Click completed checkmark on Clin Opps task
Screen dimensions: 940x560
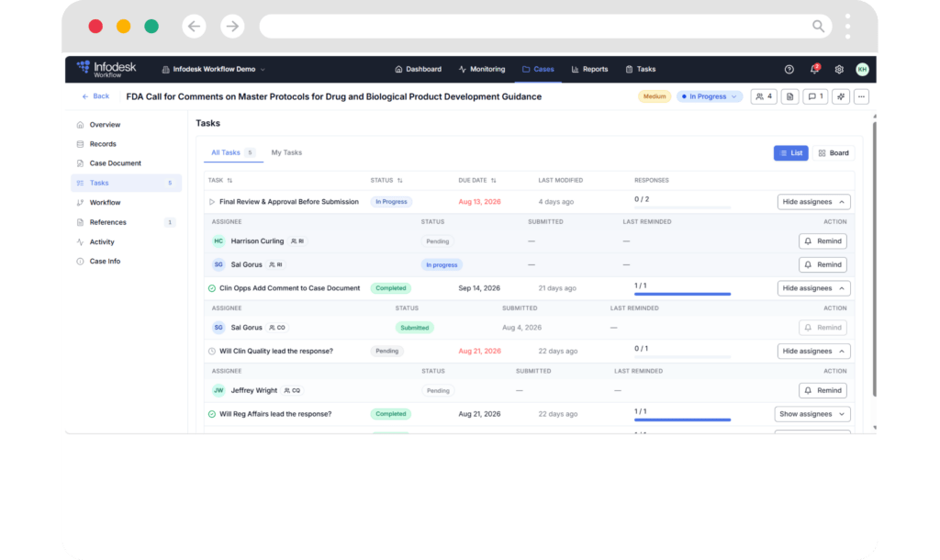212,288
